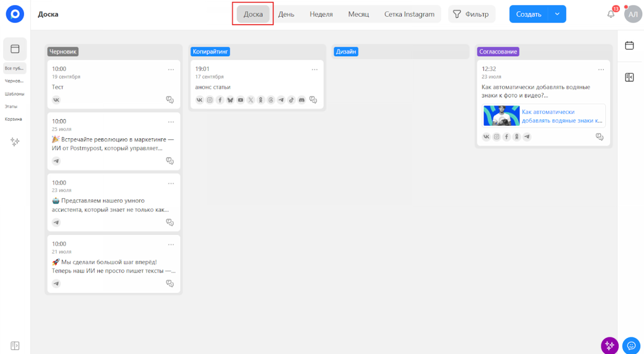The width and height of the screenshot is (644, 354).
Task: Open the AI sparkle icon in left sidebar
Action: 15,142
